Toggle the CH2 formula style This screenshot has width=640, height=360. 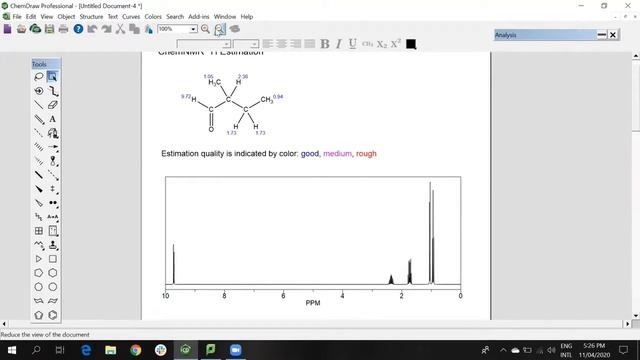pyautogui.click(x=367, y=44)
